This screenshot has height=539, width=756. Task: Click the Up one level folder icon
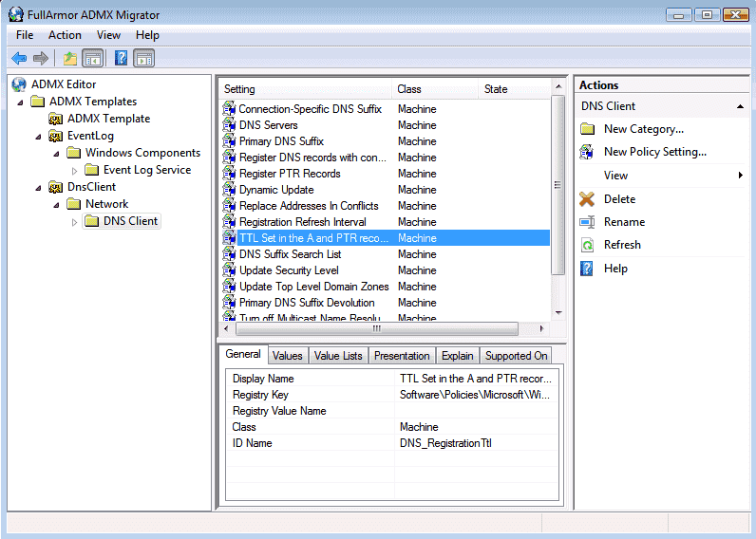(70, 58)
